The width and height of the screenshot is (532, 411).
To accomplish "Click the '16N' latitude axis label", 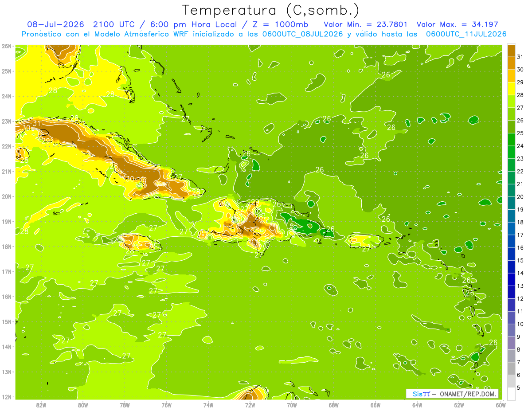I will coord(7,297).
